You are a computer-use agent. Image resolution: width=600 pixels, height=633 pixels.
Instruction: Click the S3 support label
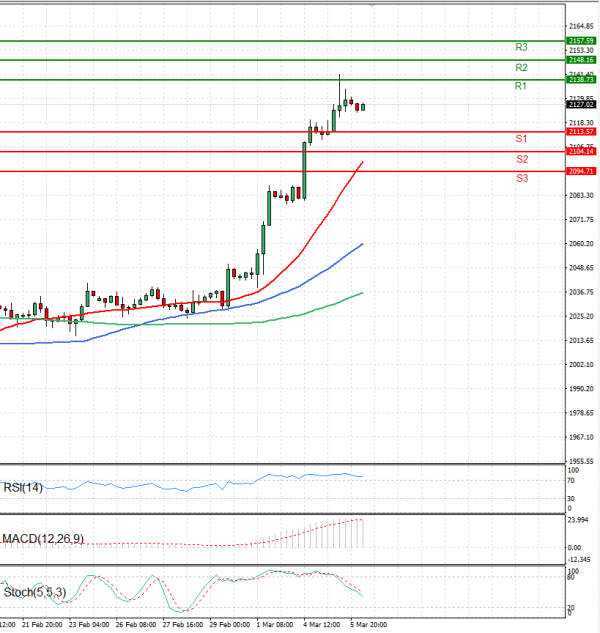pyautogui.click(x=522, y=178)
